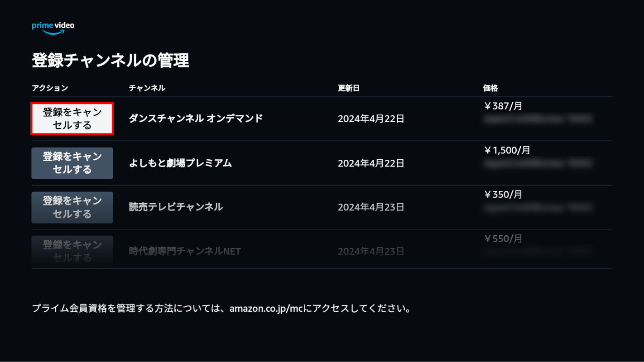Click 読売テレビチャンネル renewal date 2024年4月23日
This screenshot has height=362, width=644.
(x=371, y=207)
